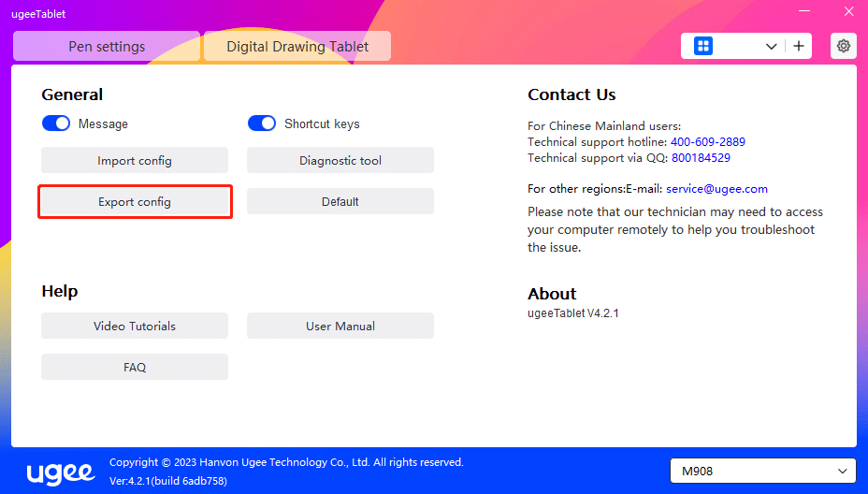The width and height of the screenshot is (868, 494).
Task: Click the copyright notice text
Action: (x=286, y=462)
